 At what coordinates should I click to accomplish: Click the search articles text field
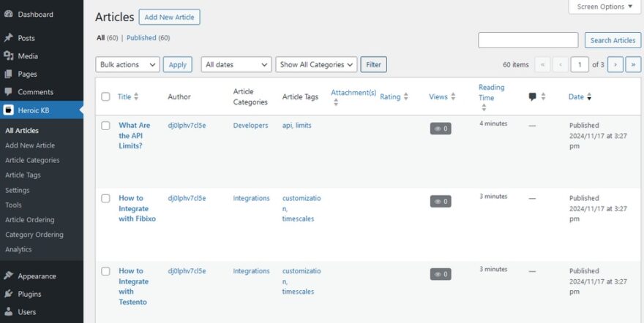pos(528,40)
